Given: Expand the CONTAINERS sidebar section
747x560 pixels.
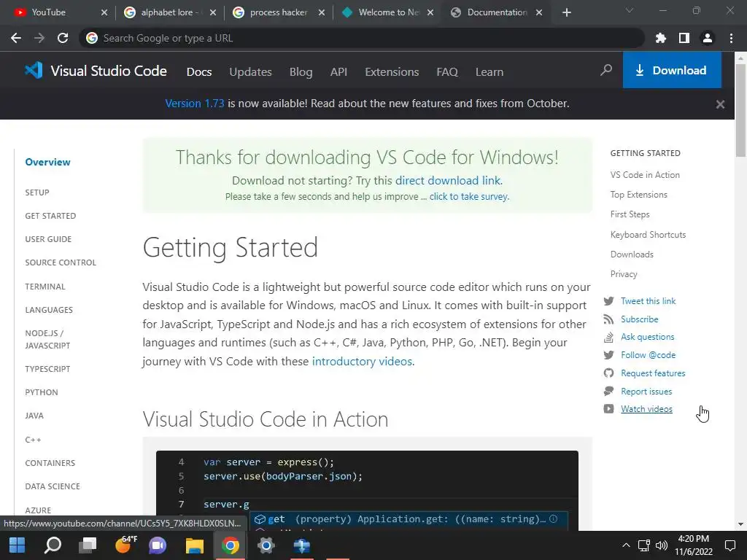Looking at the screenshot, I should pyautogui.click(x=50, y=463).
